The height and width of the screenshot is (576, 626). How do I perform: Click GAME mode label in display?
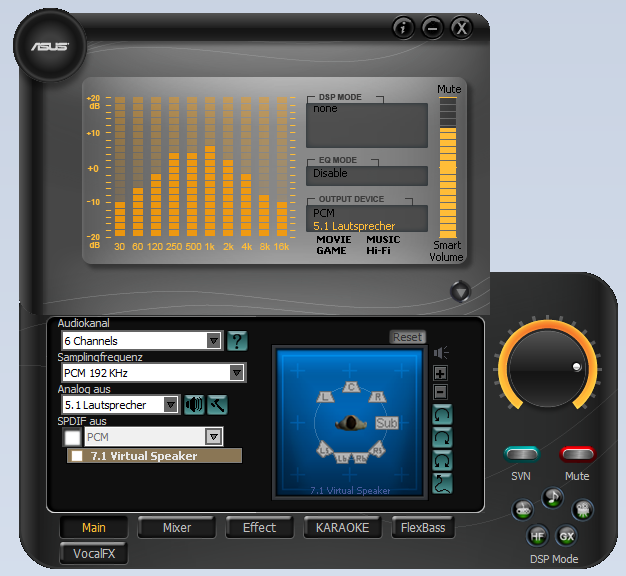coord(331,251)
